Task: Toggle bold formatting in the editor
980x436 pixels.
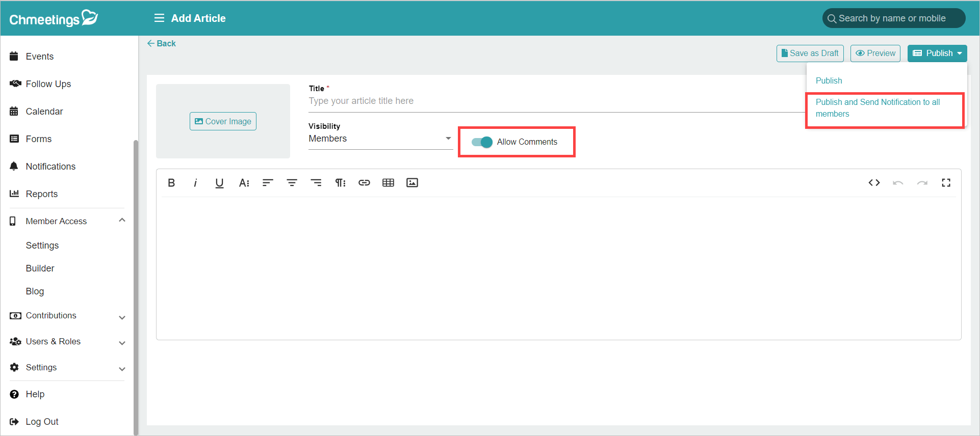Action: tap(171, 183)
